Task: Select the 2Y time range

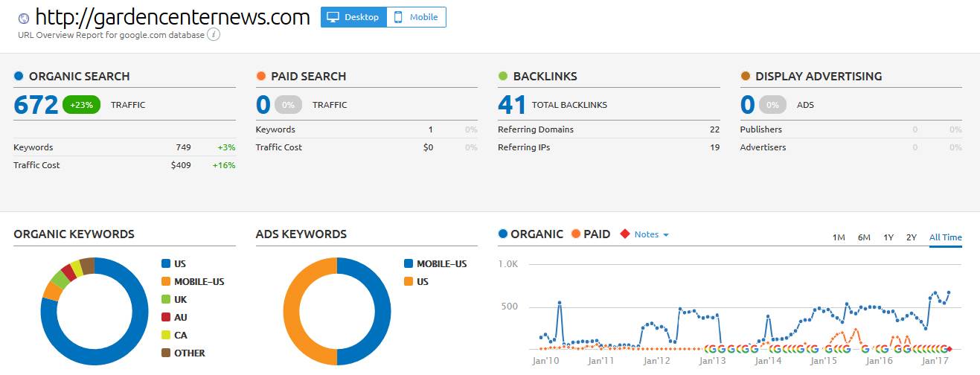Action: (x=912, y=237)
